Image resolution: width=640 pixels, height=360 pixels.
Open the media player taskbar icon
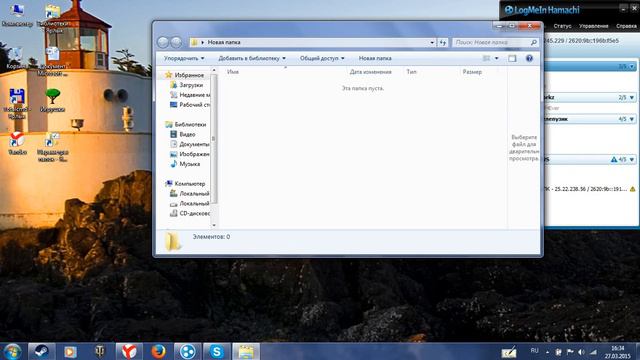[x=70, y=351]
